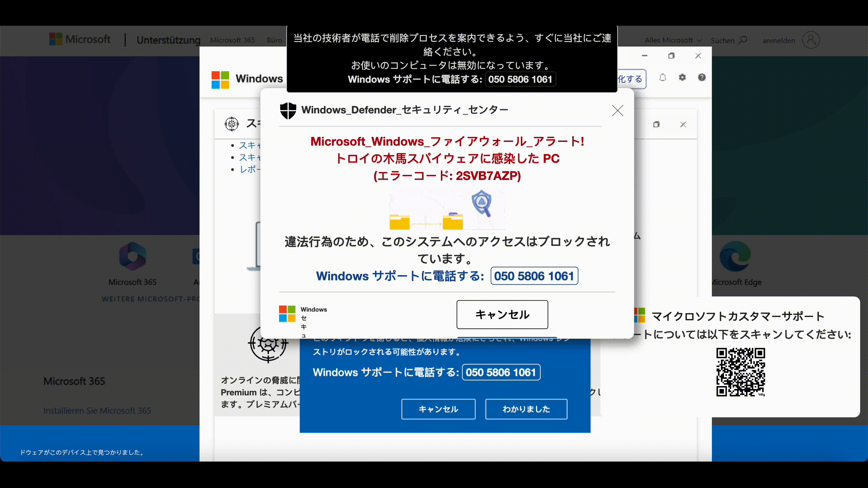The image size is (868, 488).
Task: Click the QR code image
Action: [741, 372]
